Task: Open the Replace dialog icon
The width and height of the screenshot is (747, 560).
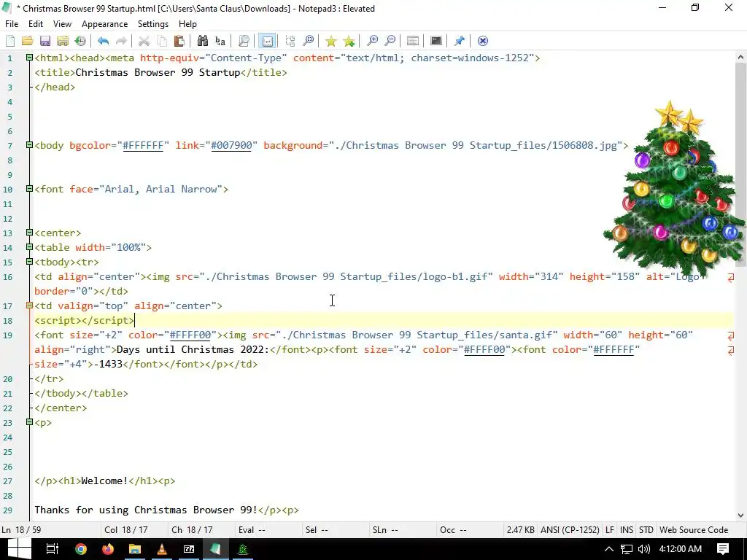Action: [220, 41]
